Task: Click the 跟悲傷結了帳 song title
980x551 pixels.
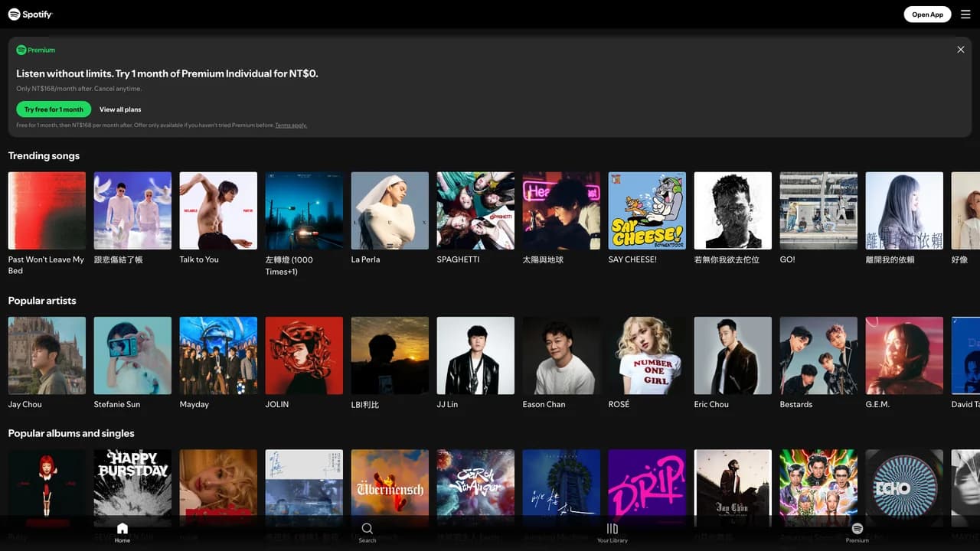Action: (x=119, y=260)
